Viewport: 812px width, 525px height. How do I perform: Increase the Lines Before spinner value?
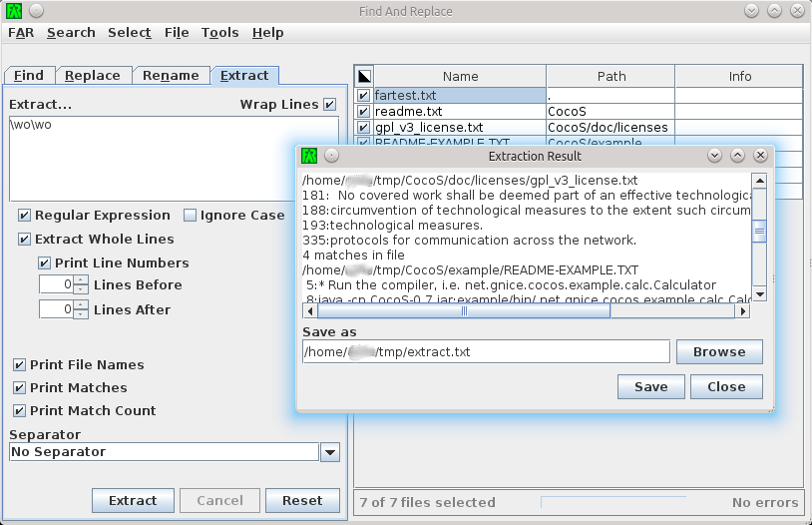pyautogui.click(x=81, y=280)
